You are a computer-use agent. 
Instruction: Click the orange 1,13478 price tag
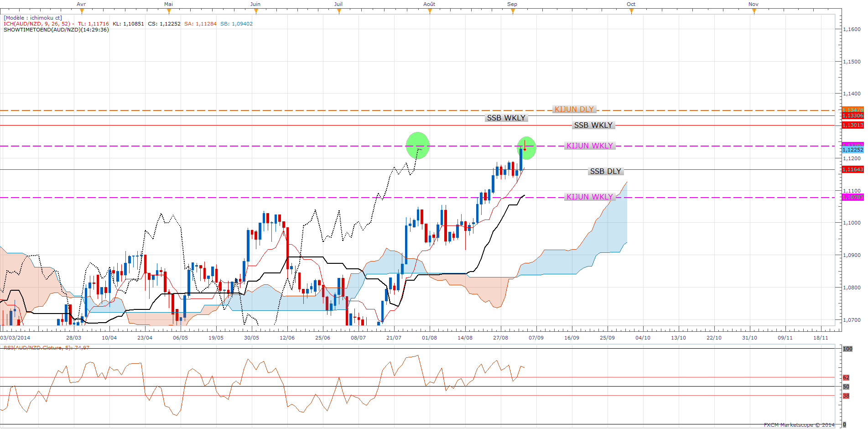pyautogui.click(x=852, y=110)
